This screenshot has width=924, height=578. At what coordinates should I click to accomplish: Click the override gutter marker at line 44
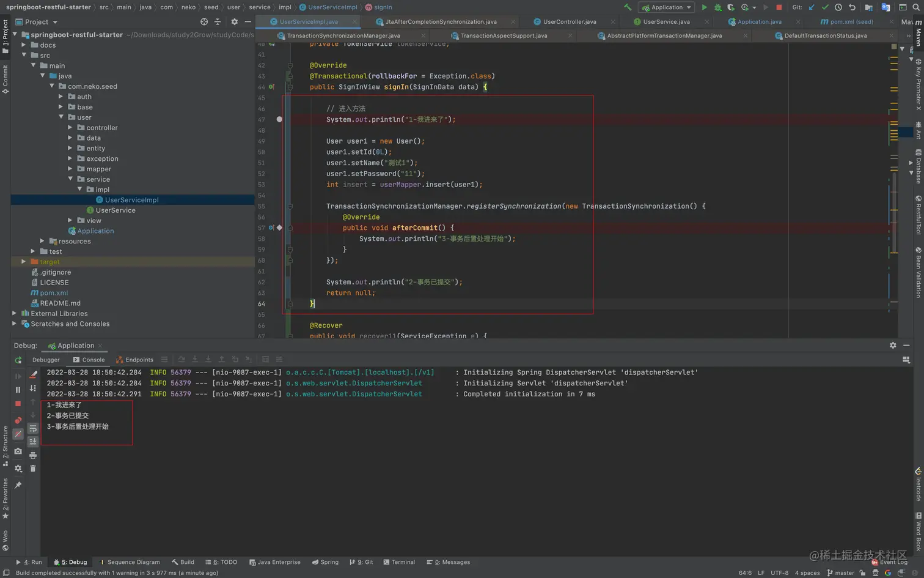click(x=271, y=87)
